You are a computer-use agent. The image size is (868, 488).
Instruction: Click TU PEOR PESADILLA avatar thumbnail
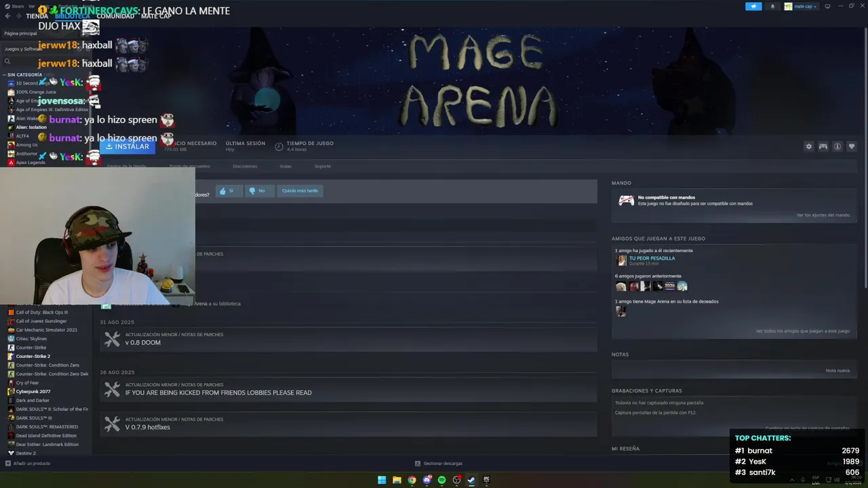click(621, 260)
